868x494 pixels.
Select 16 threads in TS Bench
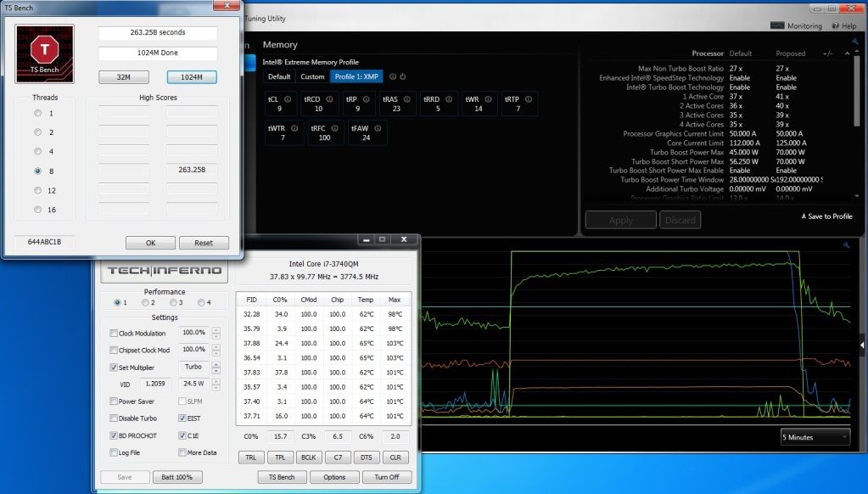pos(37,210)
